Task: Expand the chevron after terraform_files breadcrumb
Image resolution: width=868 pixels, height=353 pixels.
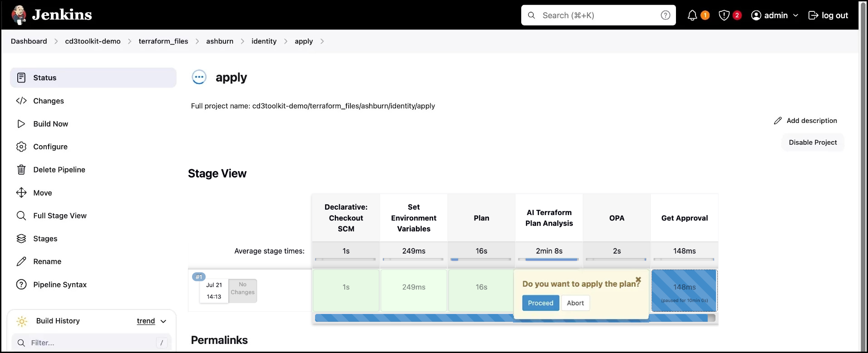Action: pos(197,41)
